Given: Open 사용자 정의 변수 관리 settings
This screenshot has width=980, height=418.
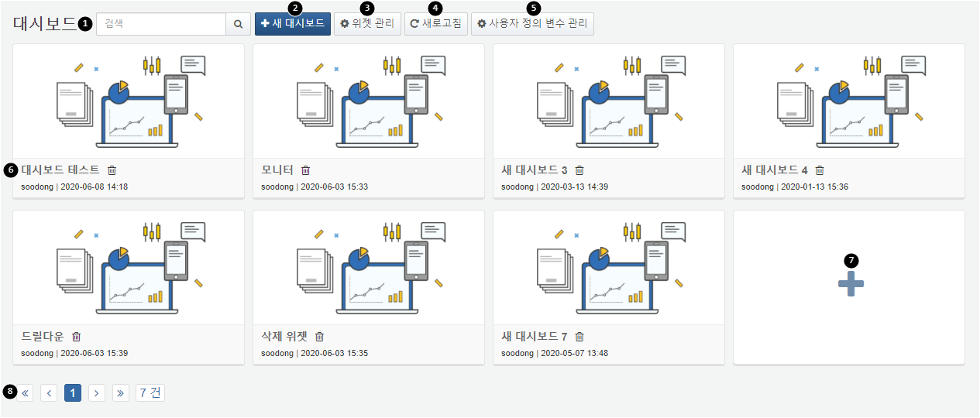Looking at the screenshot, I should (x=532, y=24).
